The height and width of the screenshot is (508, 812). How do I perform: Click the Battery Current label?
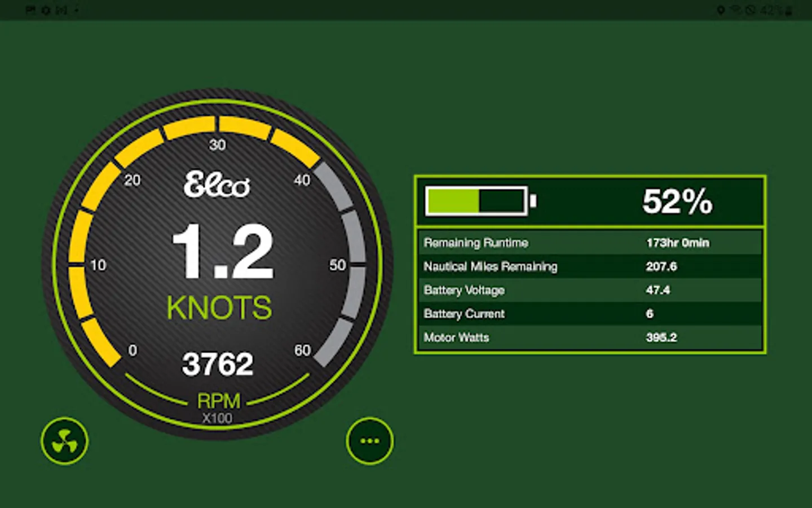(x=464, y=314)
